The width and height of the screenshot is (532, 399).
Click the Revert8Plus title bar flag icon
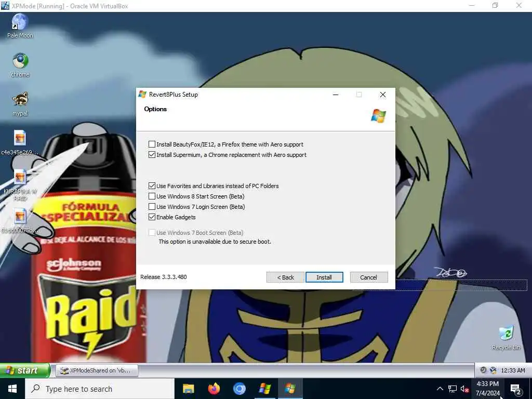[142, 95]
